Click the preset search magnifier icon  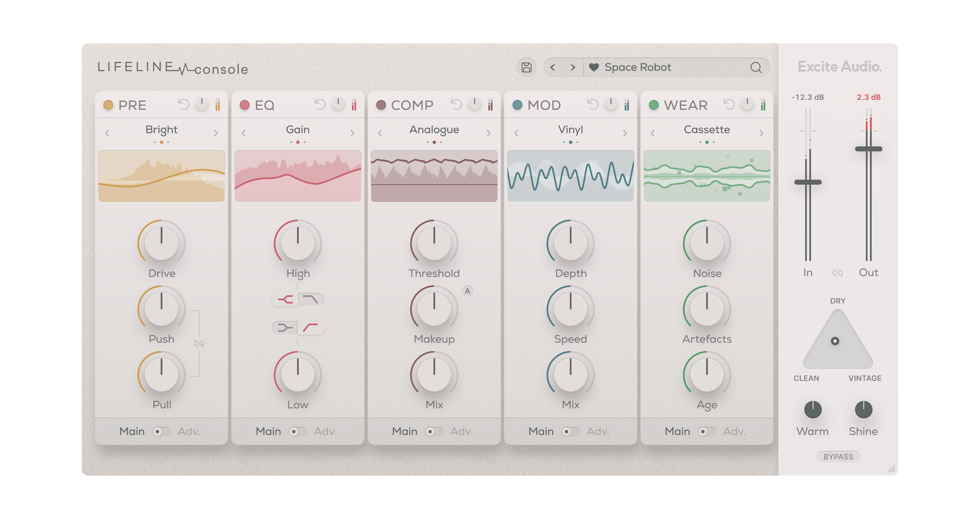point(756,67)
